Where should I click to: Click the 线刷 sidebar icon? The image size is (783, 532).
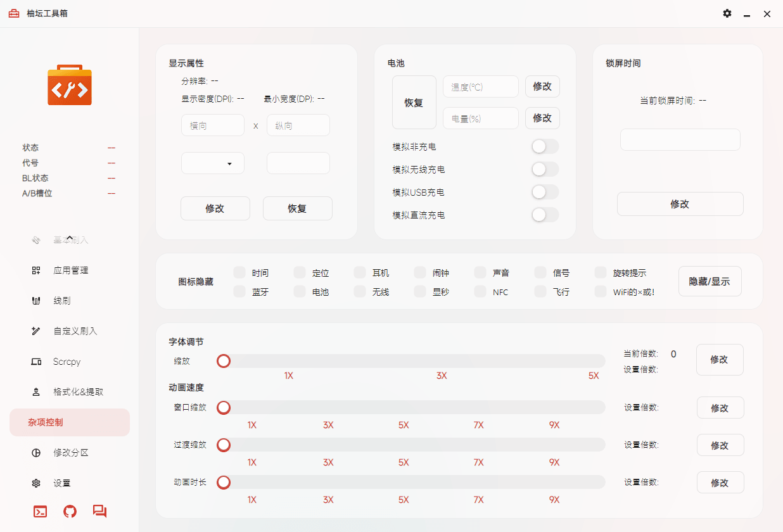(x=36, y=301)
